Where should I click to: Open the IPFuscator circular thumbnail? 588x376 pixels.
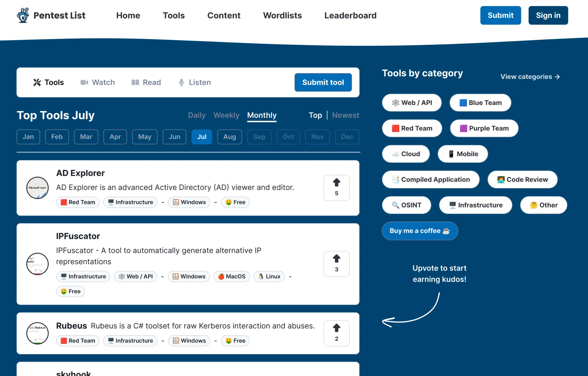pyautogui.click(x=37, y=264)
